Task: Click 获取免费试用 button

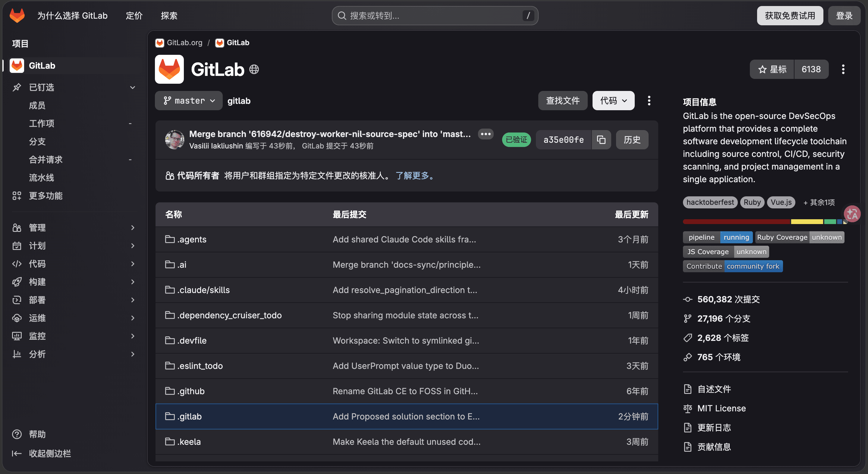Action: tap(790, 15)
